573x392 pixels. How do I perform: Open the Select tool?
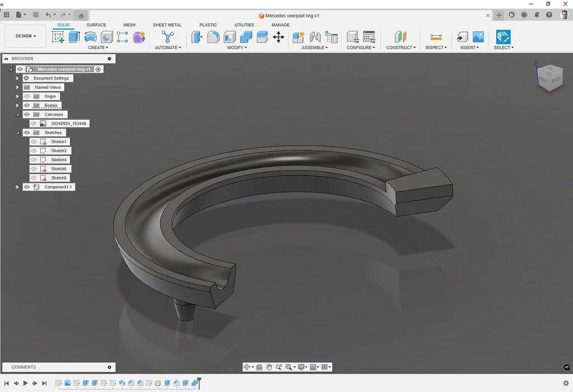503,37
